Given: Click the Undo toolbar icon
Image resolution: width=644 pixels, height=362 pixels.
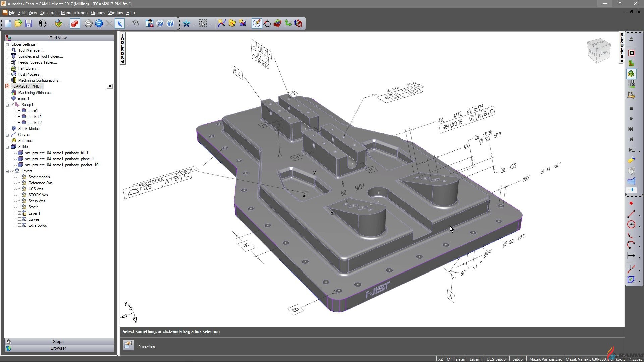Looking at the screenshot, I should (x=88, y=23).
